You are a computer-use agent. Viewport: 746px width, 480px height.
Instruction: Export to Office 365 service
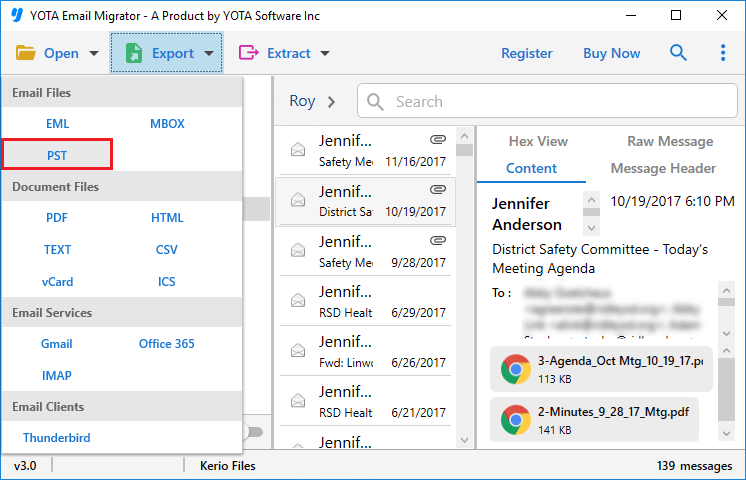tap(167, 343)
